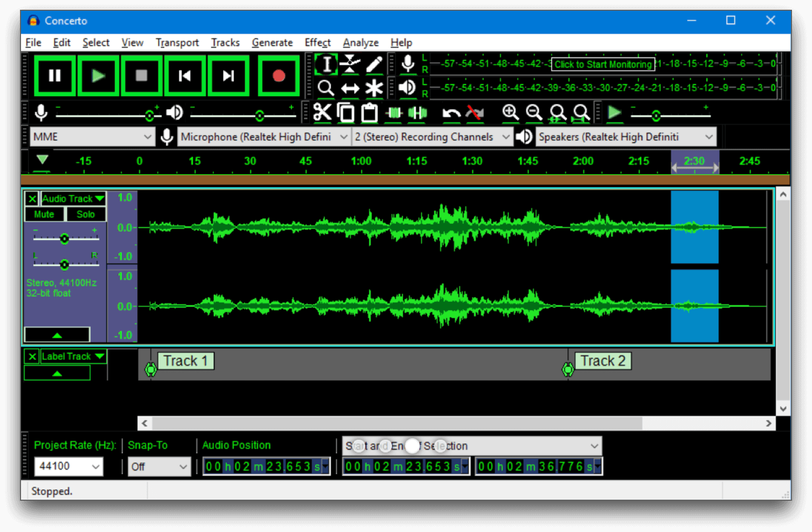Select the Draw pencil tool
The image size is (812, 532).
point(374,64)
